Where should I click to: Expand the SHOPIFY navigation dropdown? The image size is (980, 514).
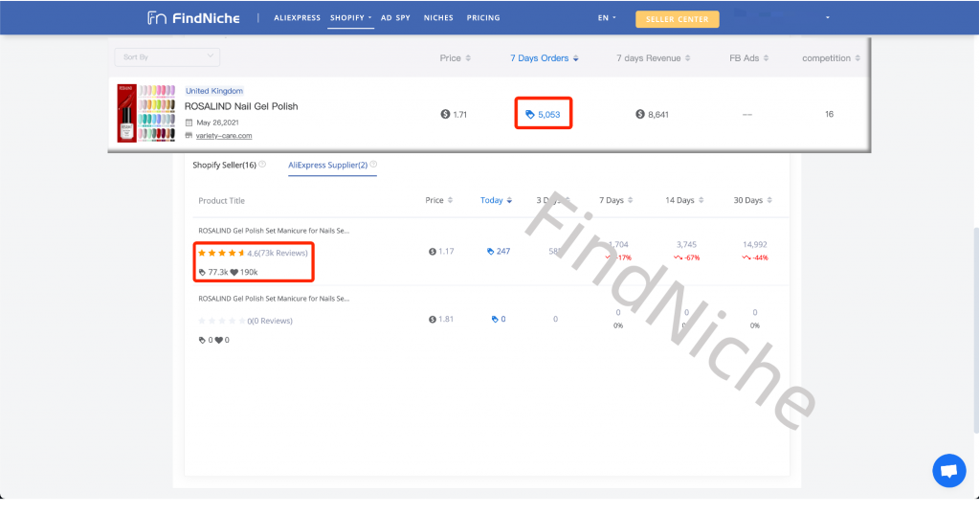350,17
